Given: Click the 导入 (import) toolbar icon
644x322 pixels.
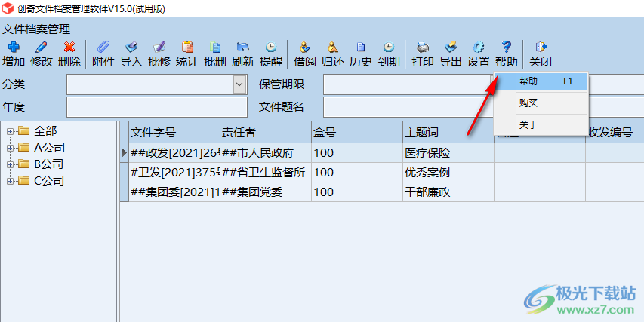Looking at the screenshot, I should (131, 48).
